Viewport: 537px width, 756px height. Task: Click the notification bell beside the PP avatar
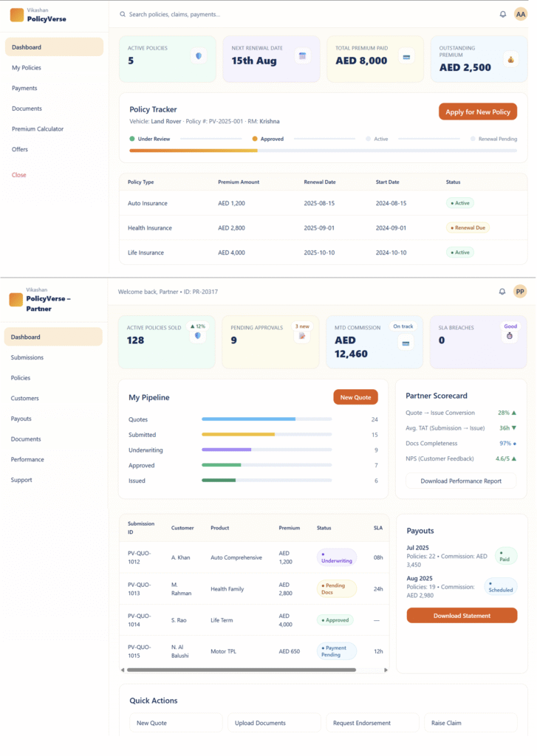pyautogui.click(x=502, y=292)
